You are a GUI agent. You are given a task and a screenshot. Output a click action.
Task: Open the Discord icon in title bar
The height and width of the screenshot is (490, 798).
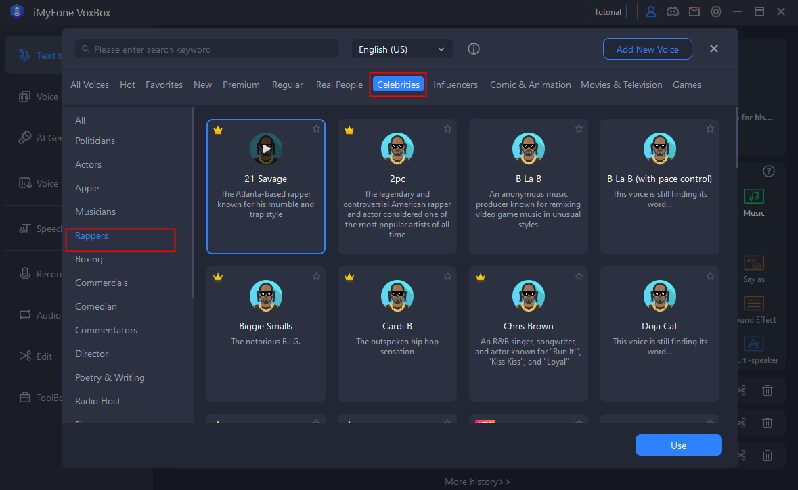(x=672, y=12)
